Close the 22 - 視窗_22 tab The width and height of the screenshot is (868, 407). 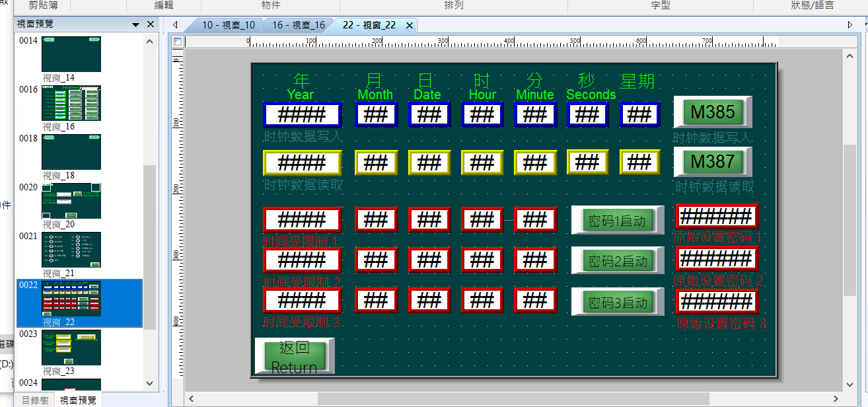point(410,25)
